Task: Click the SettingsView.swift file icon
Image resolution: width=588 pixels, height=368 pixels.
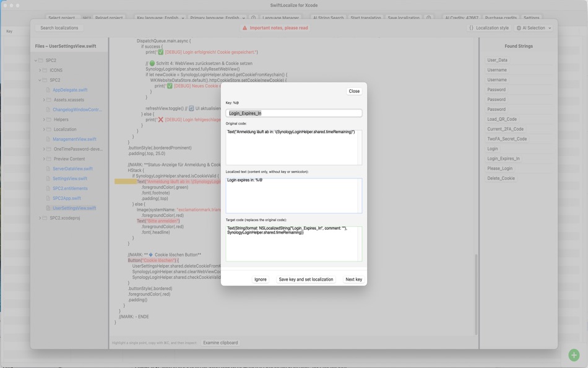Action: click(x=48, y=179)
